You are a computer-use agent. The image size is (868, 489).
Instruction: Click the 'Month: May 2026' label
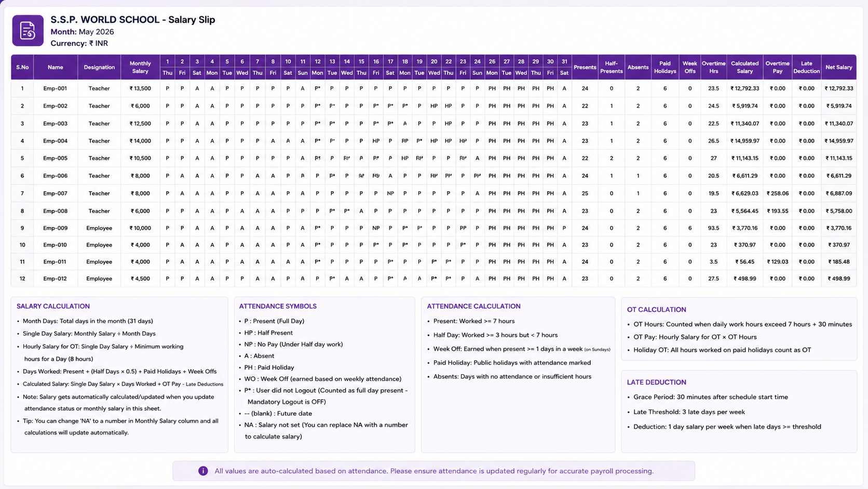(x=82, y=32)
